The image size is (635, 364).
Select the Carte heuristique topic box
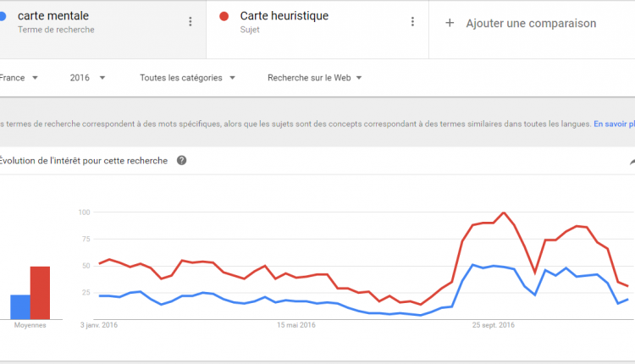313,23
